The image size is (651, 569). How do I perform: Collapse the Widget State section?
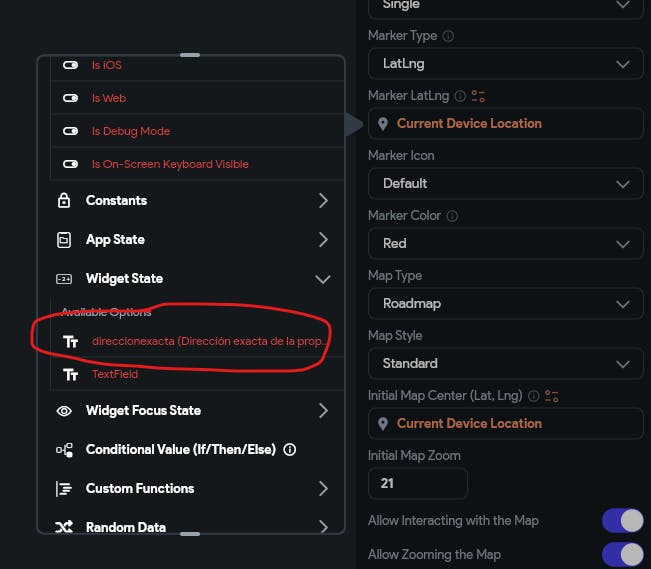coord(322,279)
